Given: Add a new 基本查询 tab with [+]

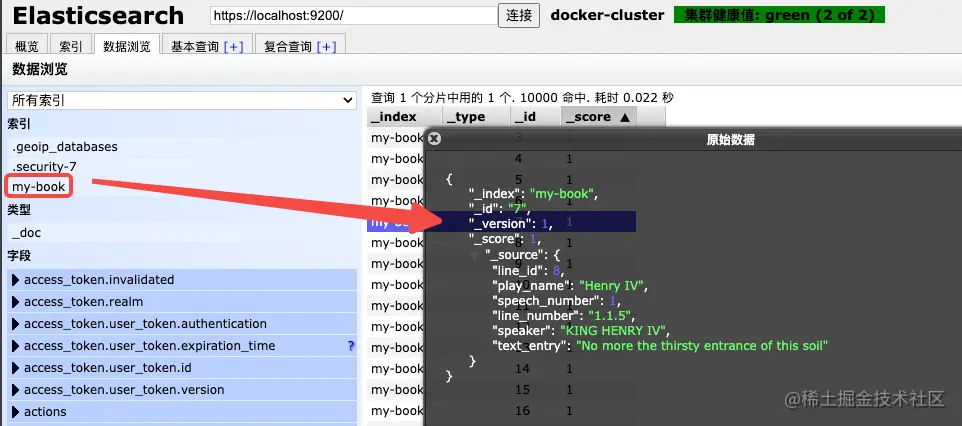Looking at the screenshot, I should coord(234,47).
